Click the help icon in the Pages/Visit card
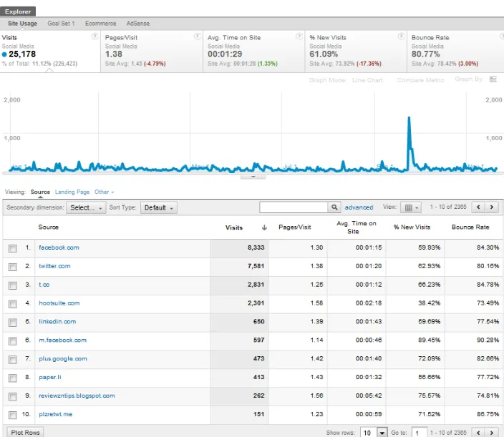Viewport: 504px width, 437px height. 198,36
